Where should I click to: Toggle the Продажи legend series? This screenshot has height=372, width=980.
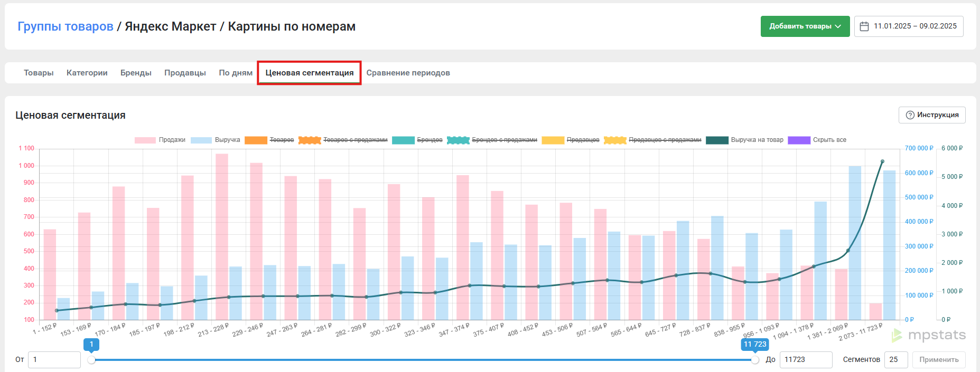(x=160, y=140)
